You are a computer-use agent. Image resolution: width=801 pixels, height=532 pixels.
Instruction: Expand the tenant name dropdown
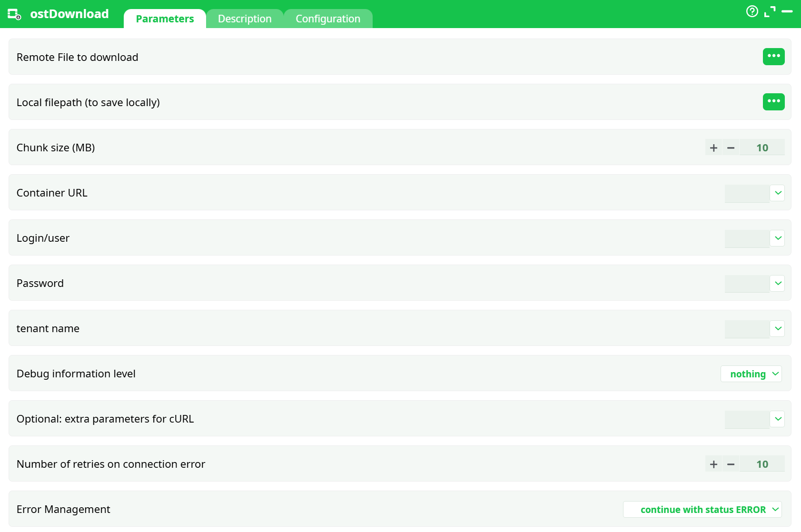778,328
